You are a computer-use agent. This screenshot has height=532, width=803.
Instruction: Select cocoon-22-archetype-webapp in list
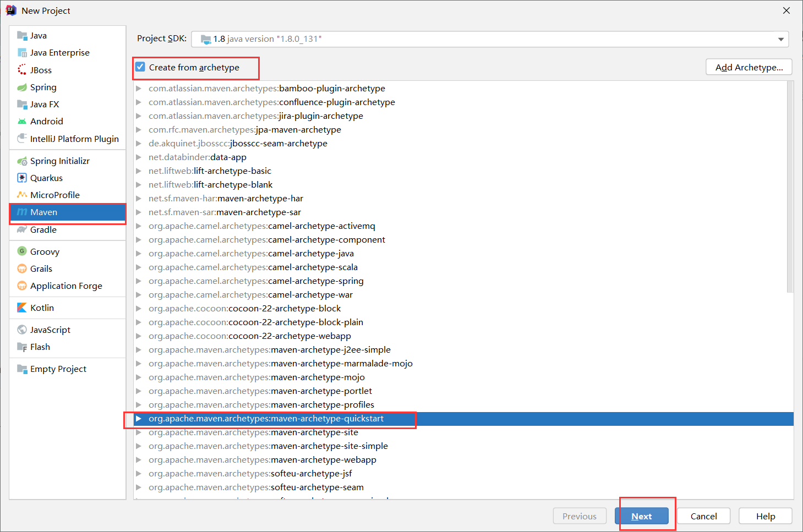[463, 336]
